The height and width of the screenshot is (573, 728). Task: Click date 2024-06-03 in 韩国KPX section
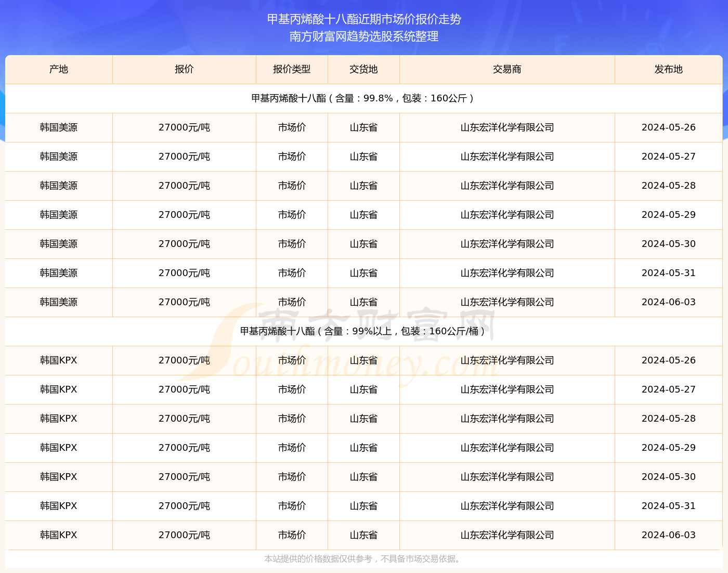[669, 535]
